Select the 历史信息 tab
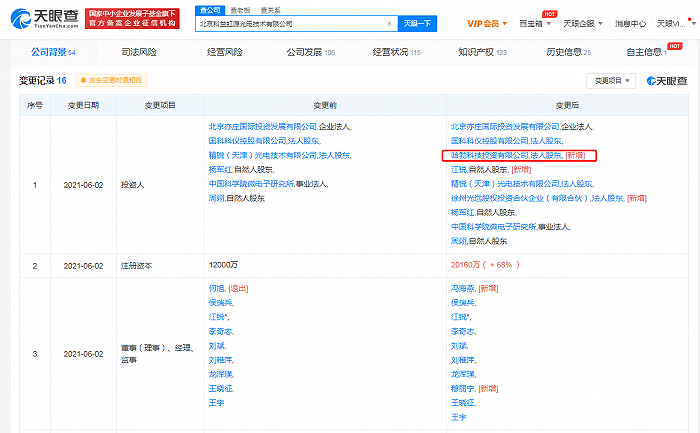This screenshot has height=433, width=700. [568, 52]
